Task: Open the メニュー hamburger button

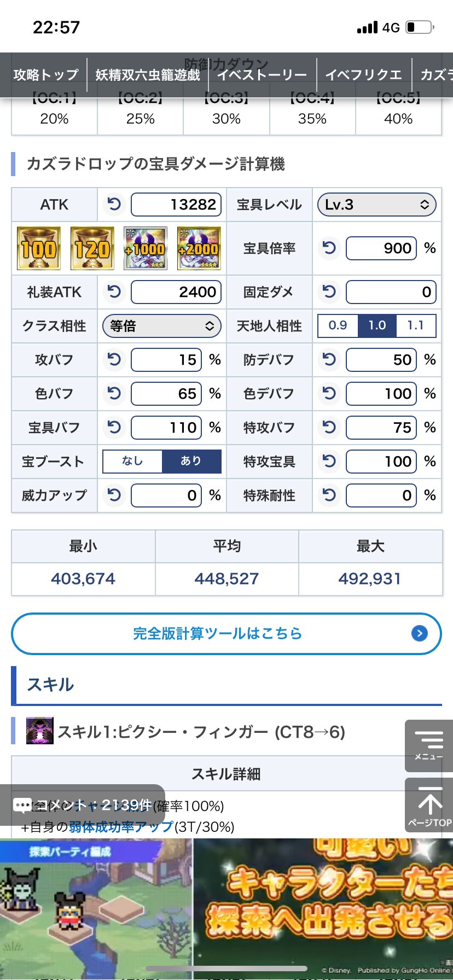Action: (x=429, y=746)
